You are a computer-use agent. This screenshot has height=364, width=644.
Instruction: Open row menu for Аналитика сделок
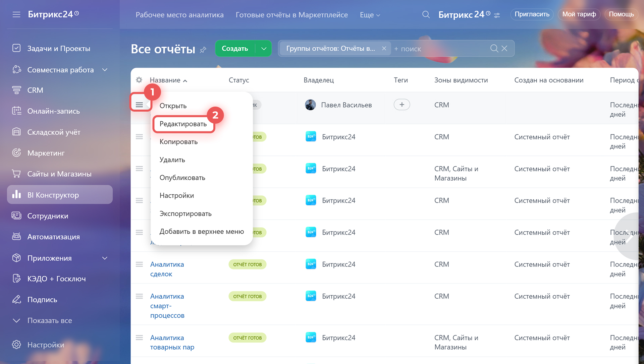(x=139, y=264)
